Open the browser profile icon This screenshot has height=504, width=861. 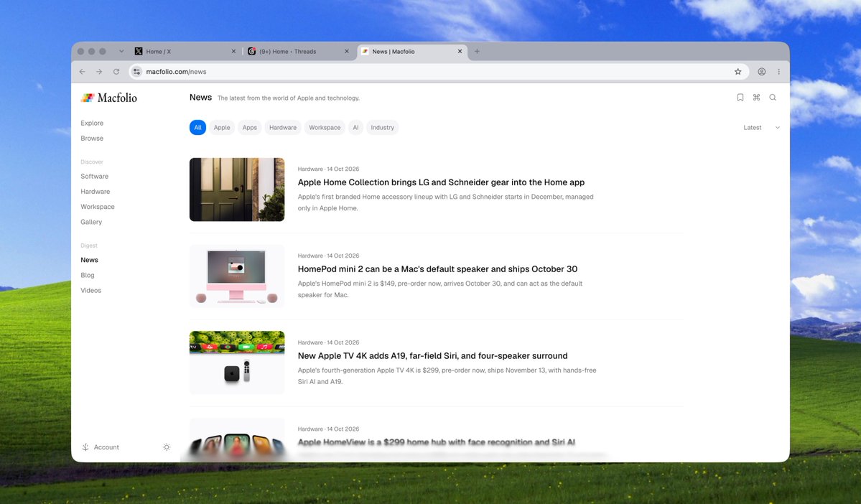click(x=762, y=71)
